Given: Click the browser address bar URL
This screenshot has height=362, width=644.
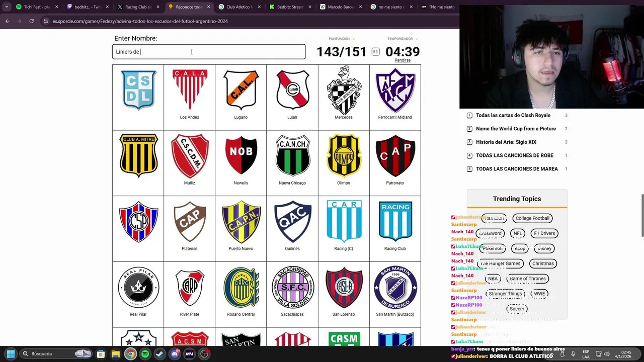Looking at the screenshot, I should (x=140, y=21).
